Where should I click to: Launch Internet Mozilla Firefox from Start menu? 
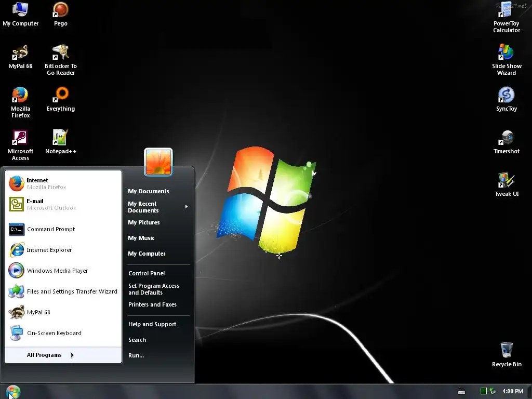(x=63, y=183)
